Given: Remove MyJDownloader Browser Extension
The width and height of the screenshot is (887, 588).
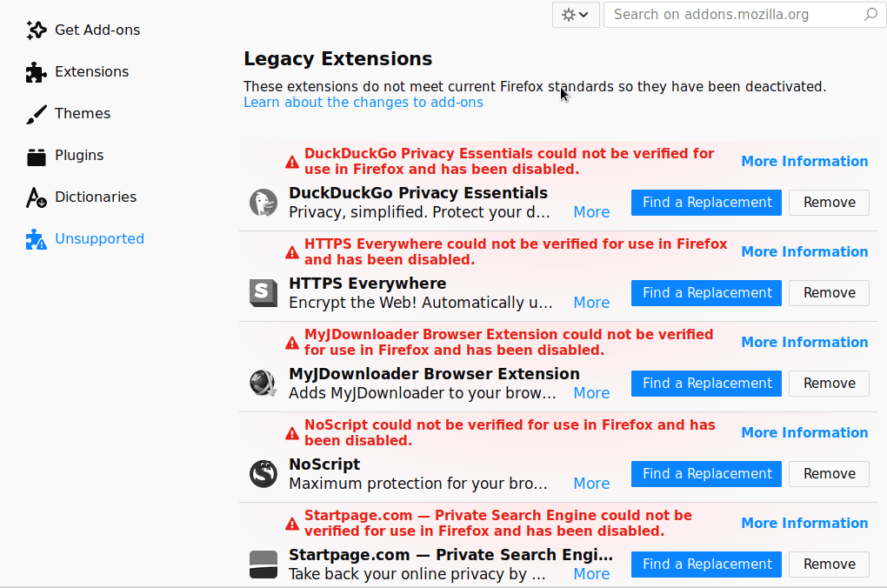Looking at the screenshot, I should tap(828, 383).
